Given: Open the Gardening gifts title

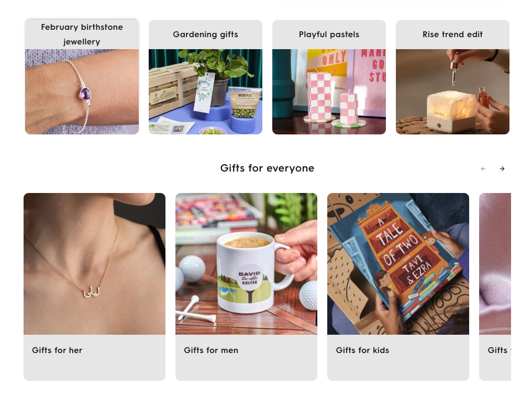Looking at the screenshot, I should click(x=205, y=34).
